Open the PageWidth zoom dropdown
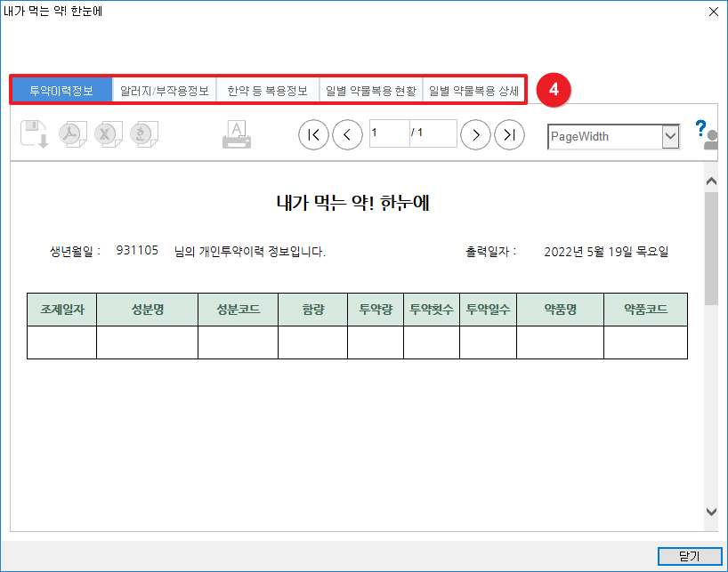The height and width of the screenshot is (572, 728). (670, 137)
